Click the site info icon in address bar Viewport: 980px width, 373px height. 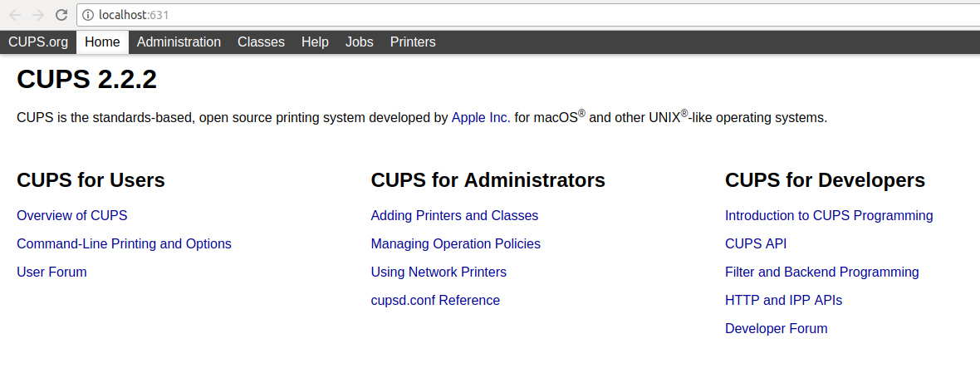pos(88,15)
